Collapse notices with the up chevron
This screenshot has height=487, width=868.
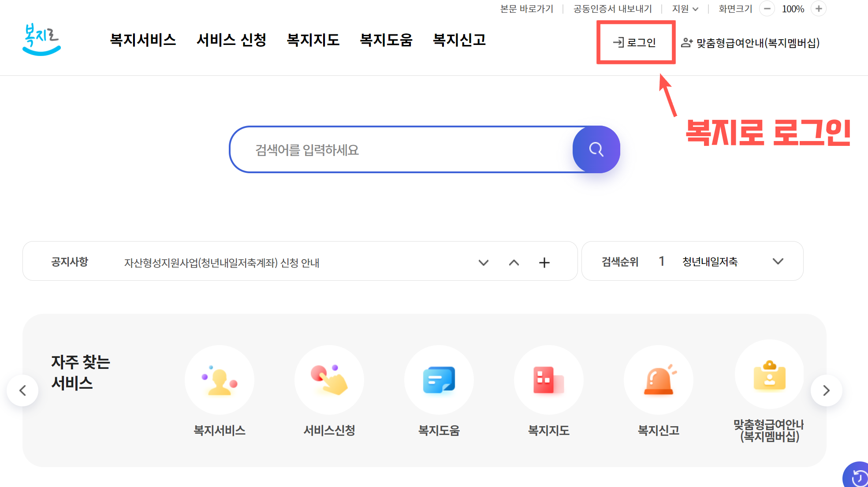point(514,263)
